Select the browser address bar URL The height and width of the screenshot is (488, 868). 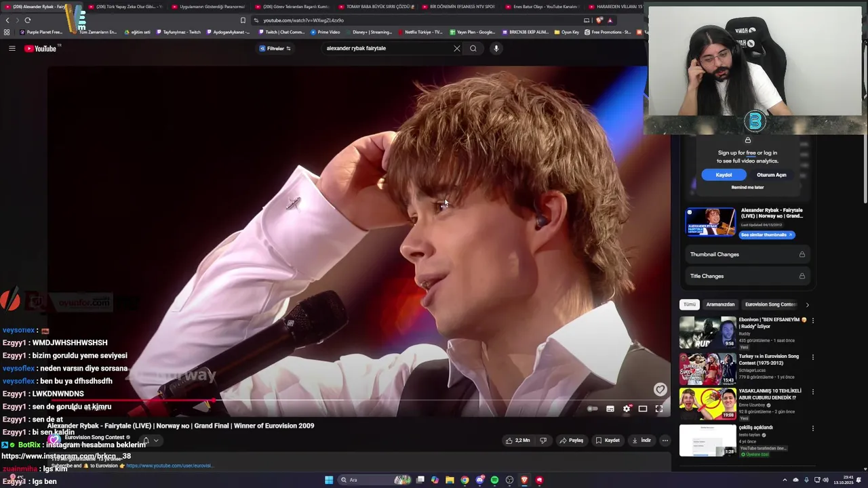303,20
